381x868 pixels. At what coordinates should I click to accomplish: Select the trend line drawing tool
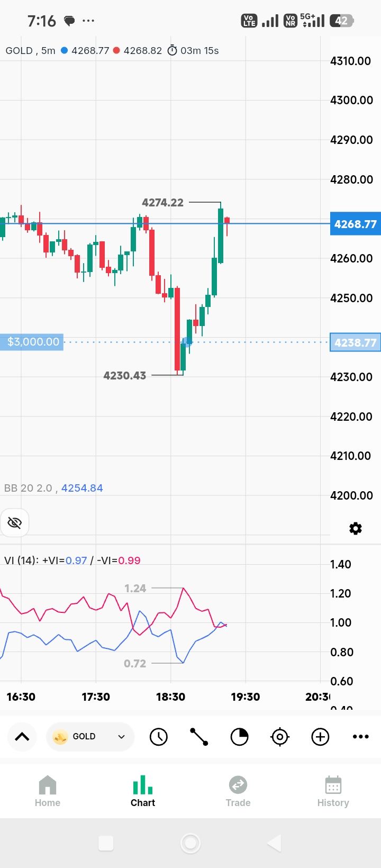click(x=199, y=737)
